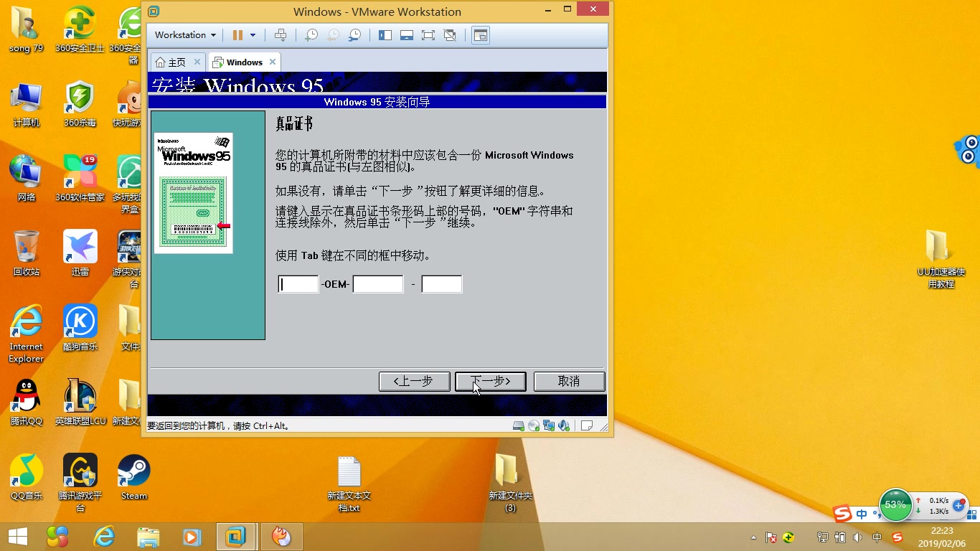This screenshot has width=980, height=551.
Task: Click the first OEM serial number input field
Action: coord(298,283)
